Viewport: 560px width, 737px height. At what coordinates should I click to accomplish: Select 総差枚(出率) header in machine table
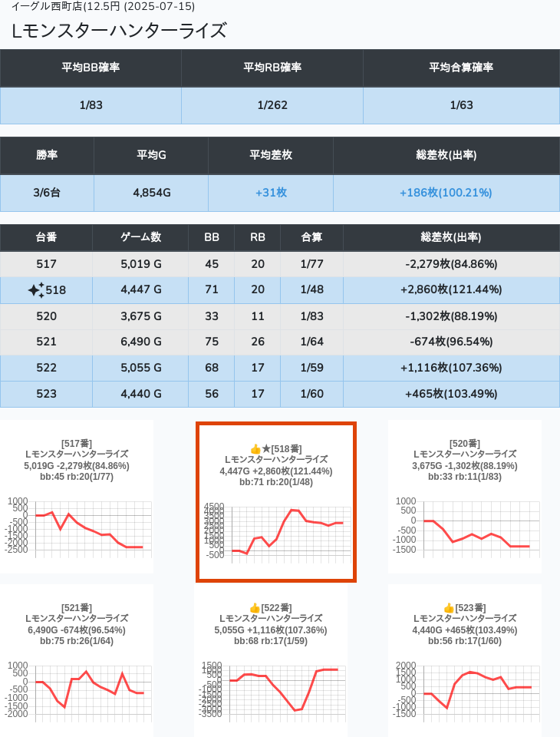tap(451, 237)
